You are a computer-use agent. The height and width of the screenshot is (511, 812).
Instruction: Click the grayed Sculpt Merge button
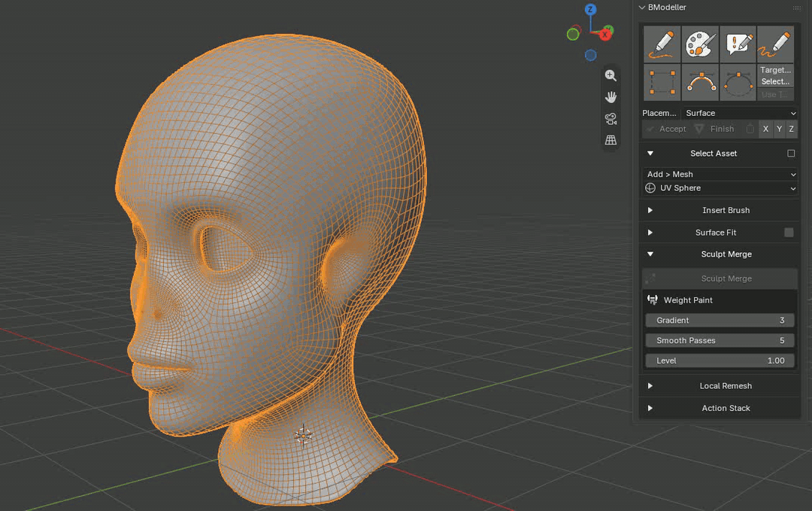720,278
